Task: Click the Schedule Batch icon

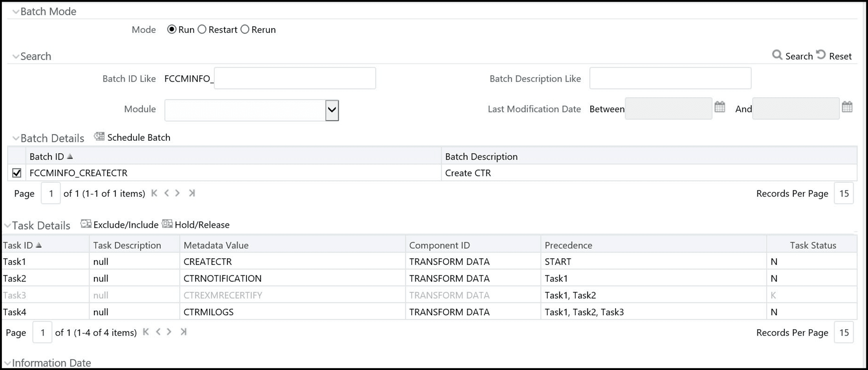Action: point(99,136)
